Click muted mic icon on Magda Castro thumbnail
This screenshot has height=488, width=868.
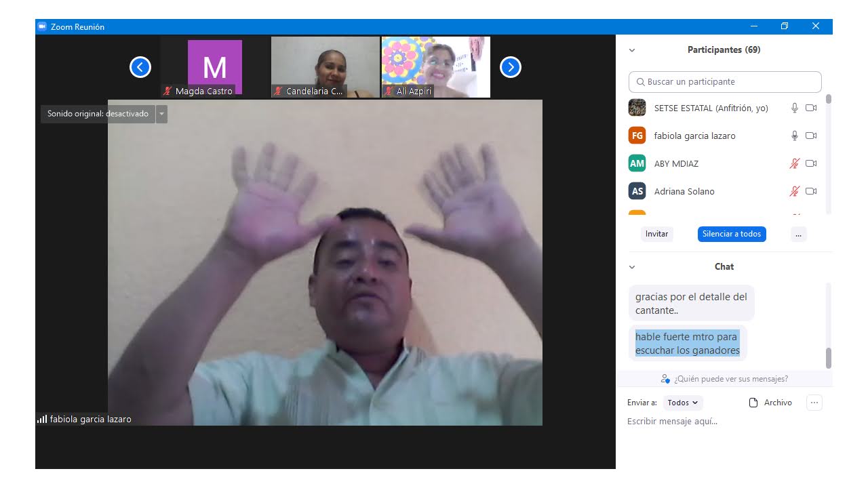[x=167, y=91]
